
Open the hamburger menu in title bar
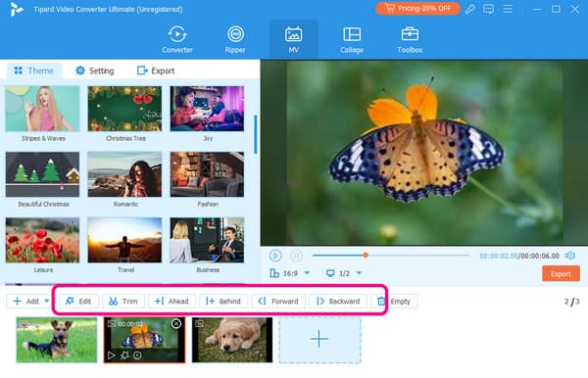tap(508, 9)
